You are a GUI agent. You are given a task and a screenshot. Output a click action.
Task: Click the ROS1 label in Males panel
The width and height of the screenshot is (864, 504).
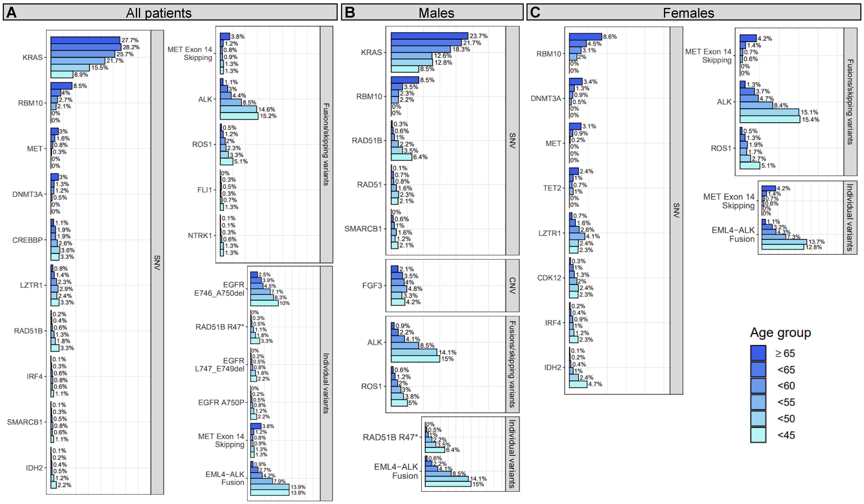371,386
